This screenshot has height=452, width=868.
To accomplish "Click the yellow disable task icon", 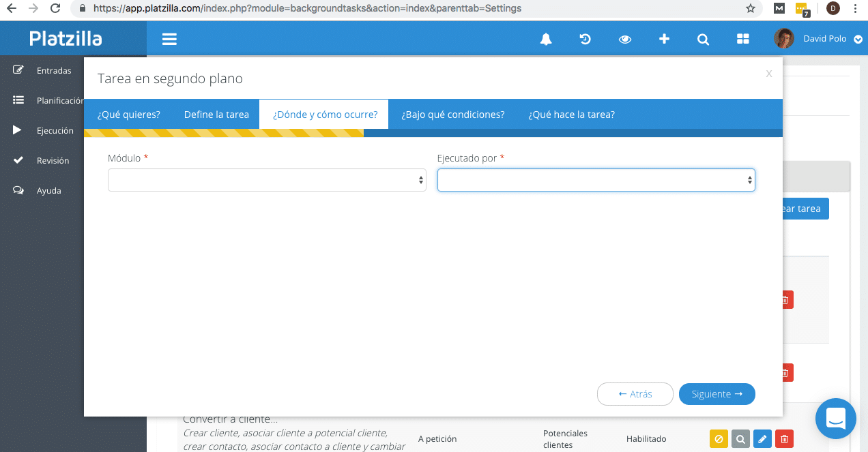I will pos(719,439).
